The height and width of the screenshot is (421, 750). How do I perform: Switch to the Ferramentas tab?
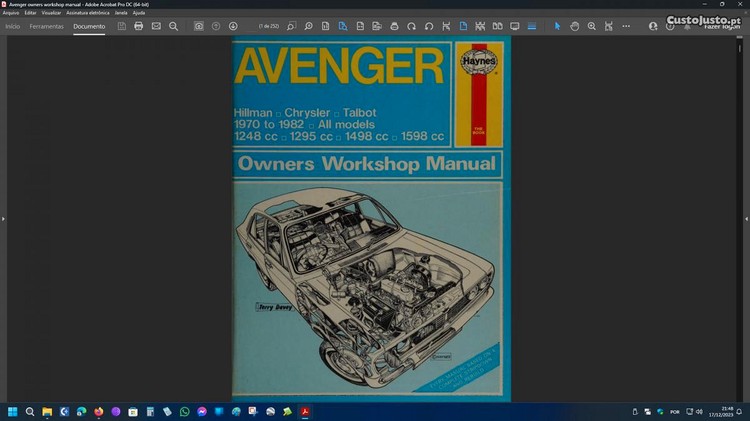(46, 26)
